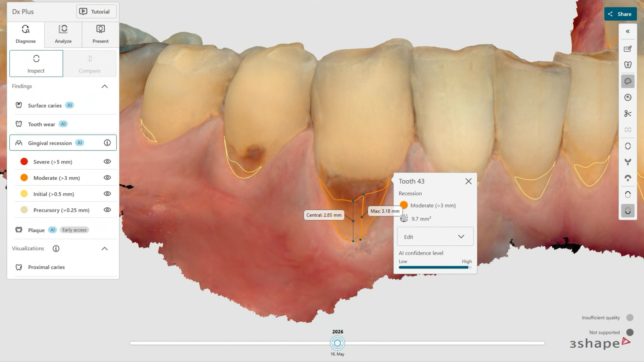The image size is (644, 362).
Task: Toggle the color palette texture tool
Action: [628, 81]
